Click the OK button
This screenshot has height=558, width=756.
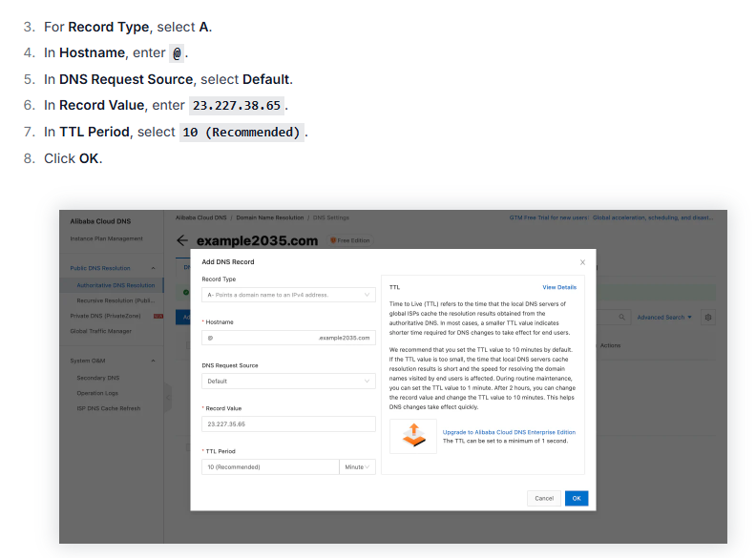(577, 498)
